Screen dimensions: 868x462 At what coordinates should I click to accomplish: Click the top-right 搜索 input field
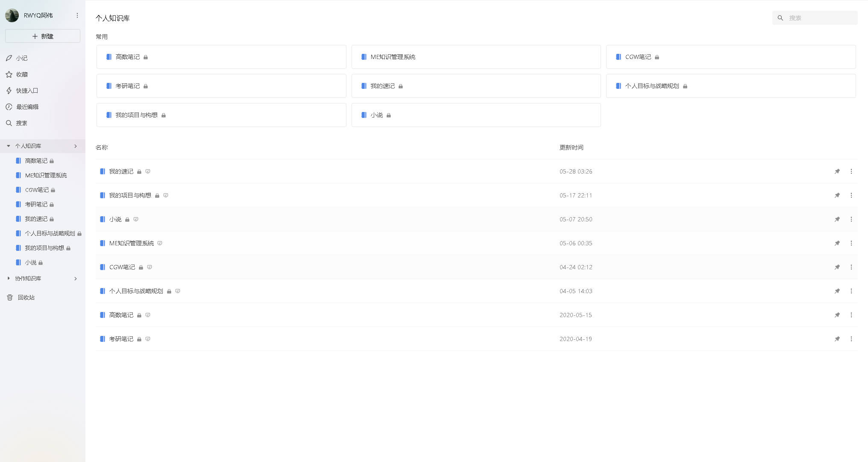(x=820, y=18)
